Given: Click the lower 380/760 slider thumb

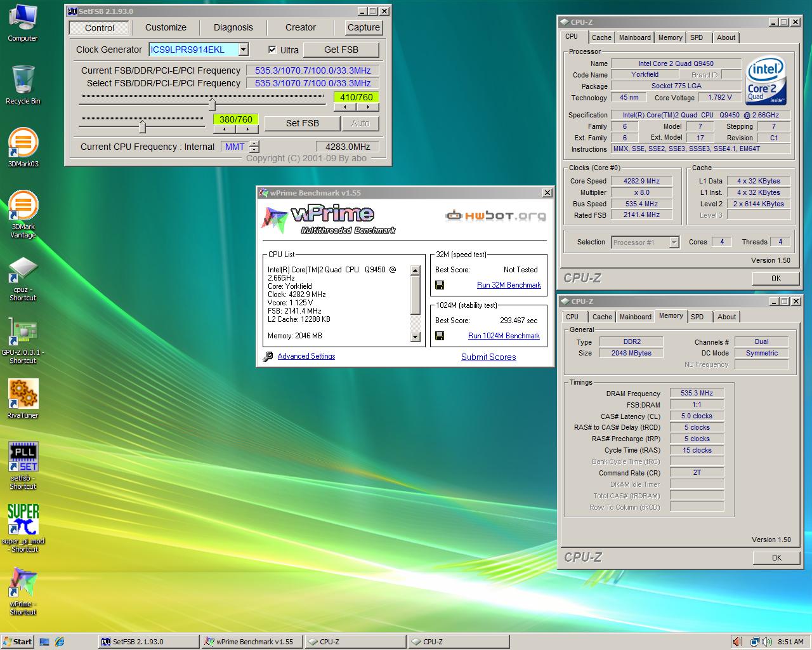Looking at the screenshot, I should coord(143,126).
